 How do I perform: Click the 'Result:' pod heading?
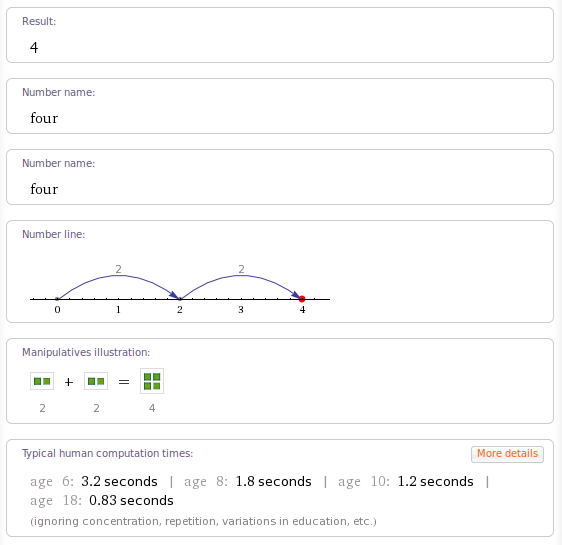pyautogui.click(x=39, y=21)
